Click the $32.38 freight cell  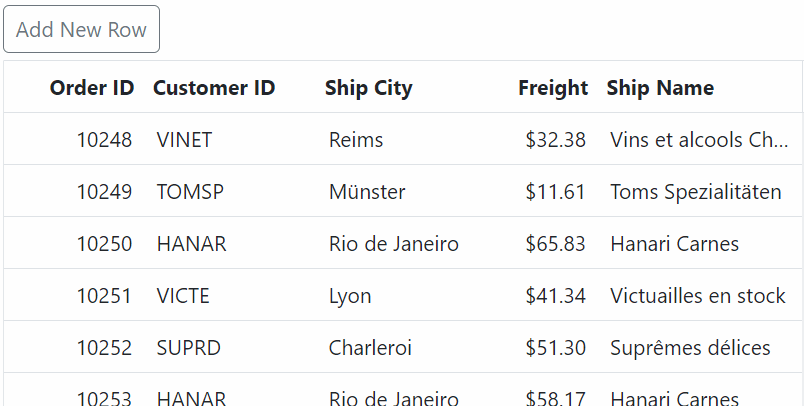click(555, 140)
